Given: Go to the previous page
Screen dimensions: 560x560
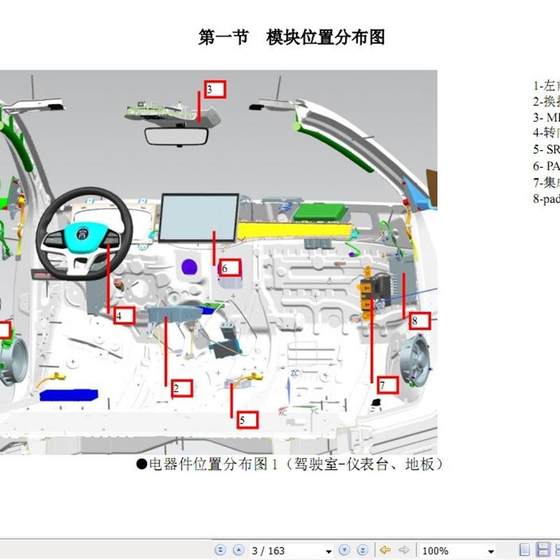Looking at the screenshot, I should tap(238, 550).
